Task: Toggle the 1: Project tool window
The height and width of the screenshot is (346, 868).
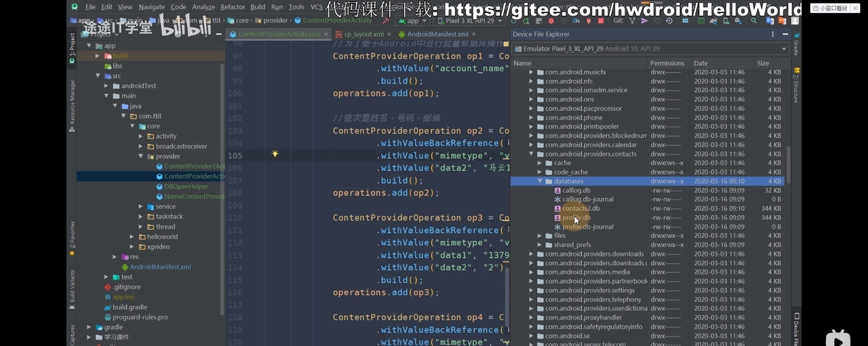Action: (72, 49)
